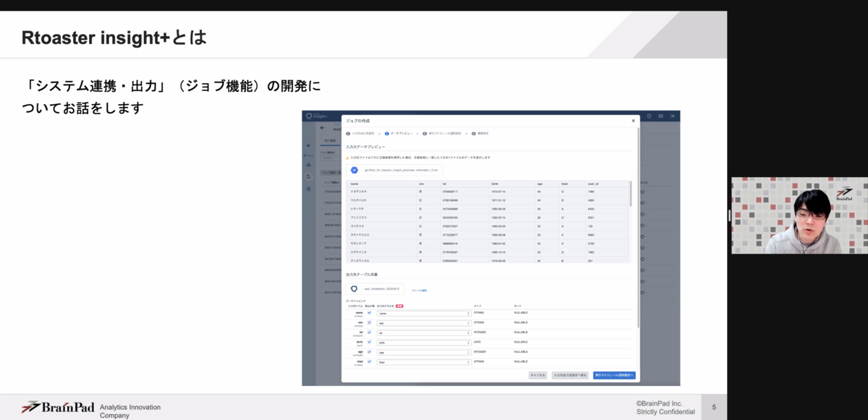Viewport: 868px width, 420px height.
Task: Select wizard step 実行スケジュール通知設定
Action: coord(441,134)
